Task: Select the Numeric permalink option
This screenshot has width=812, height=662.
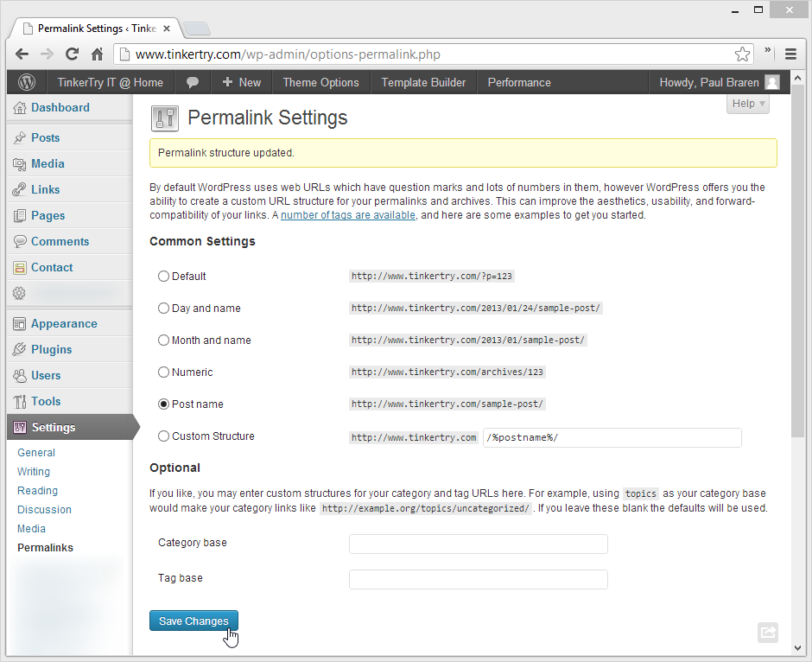Action: tap(163, 372)
